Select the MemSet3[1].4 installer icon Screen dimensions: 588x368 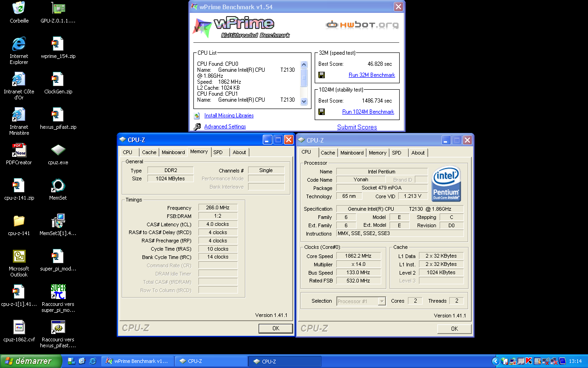pos(58,221)
